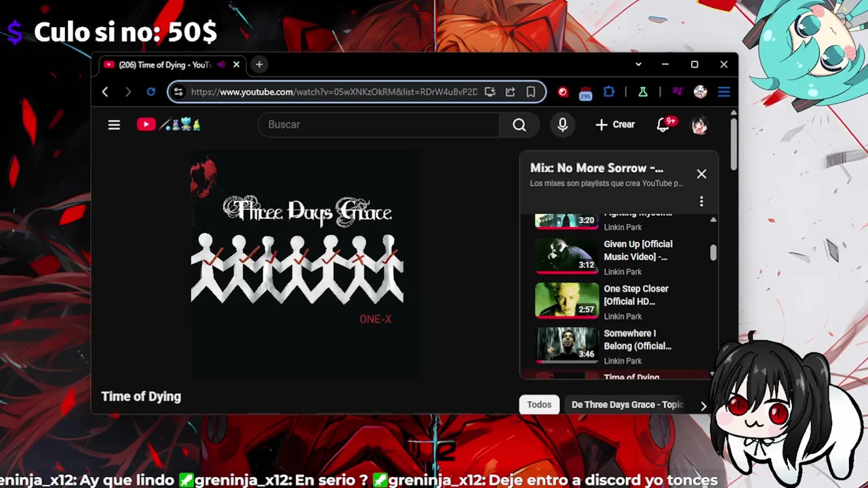
Task: Play One Step Closer video thumbnail
Action: point(566,300)
